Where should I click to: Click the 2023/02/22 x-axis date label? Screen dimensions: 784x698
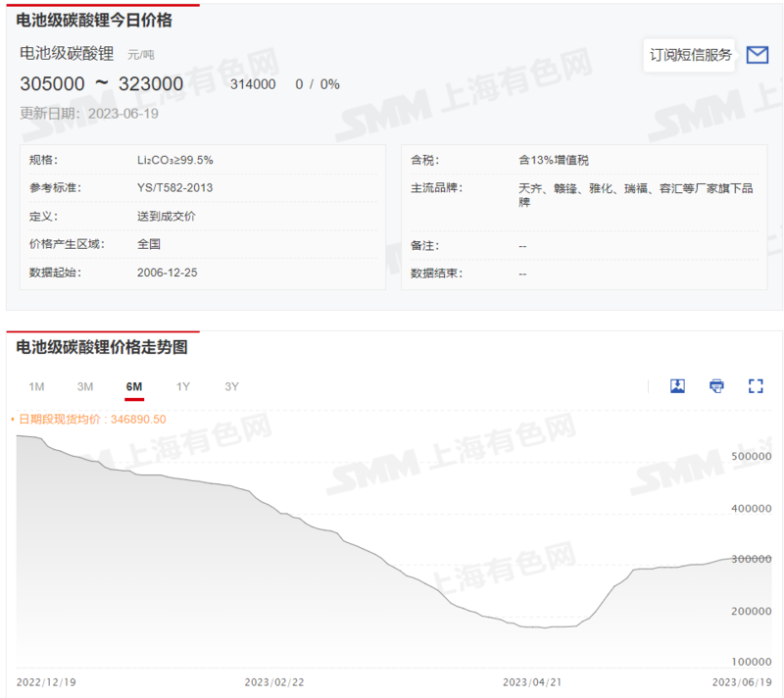click(x=273, y=680)
